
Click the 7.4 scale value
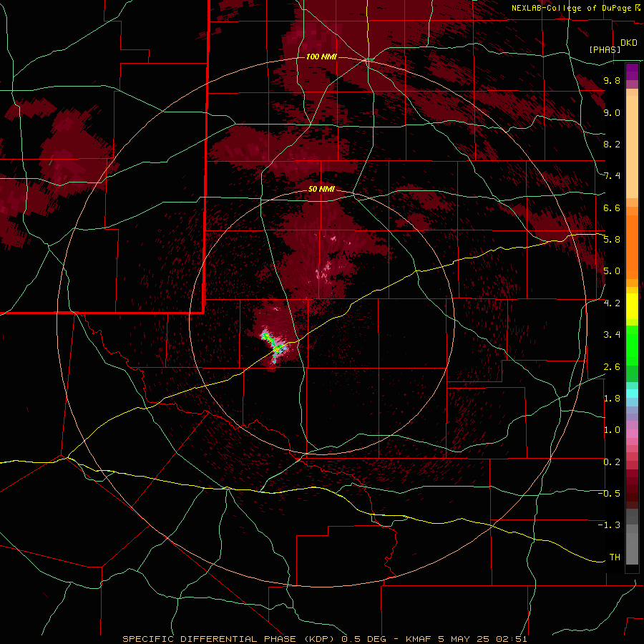[x=612, y=176]
